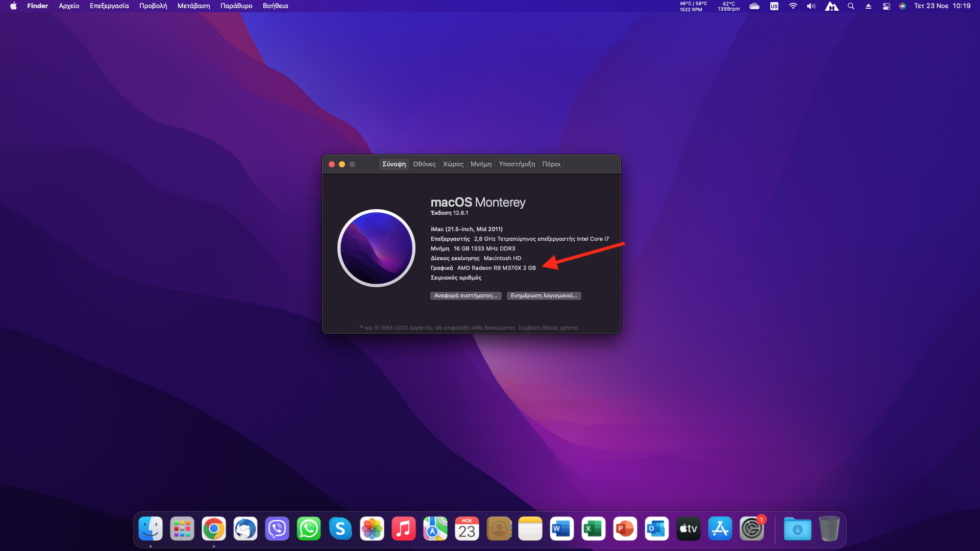The width and height of the screenshot is (980, 551).
Task: Open the Apple menu
Action: point(13,6)
